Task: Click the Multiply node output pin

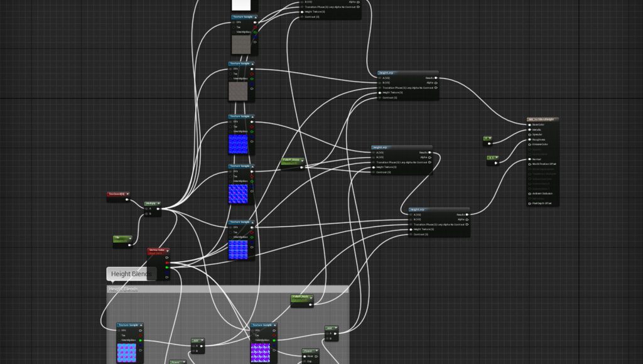Action: pos(158,209)
